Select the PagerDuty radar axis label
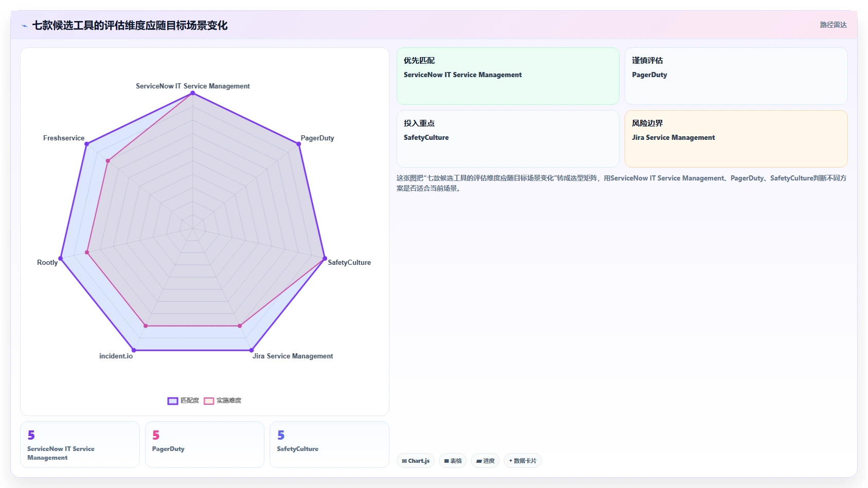The width and height of the screenshot is (868, 488). (317, 138)
